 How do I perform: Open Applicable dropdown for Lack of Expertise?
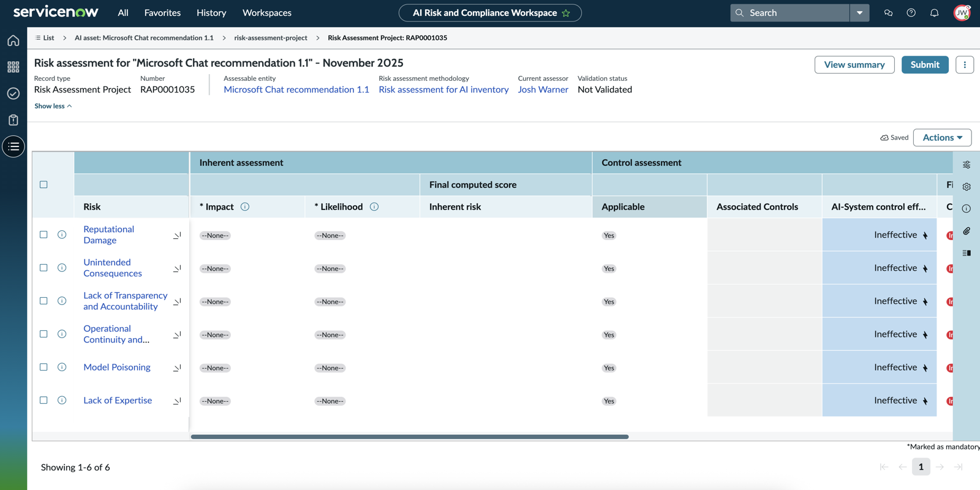click(609, 401)
